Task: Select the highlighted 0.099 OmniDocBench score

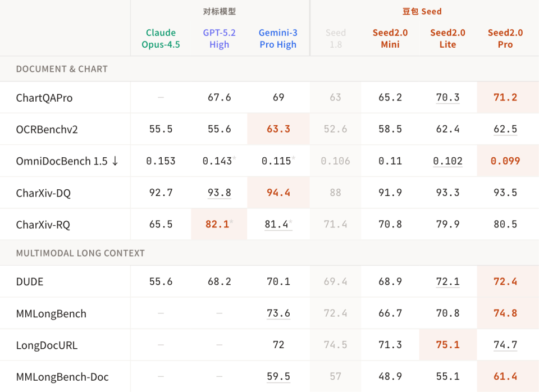Action: 505,161
